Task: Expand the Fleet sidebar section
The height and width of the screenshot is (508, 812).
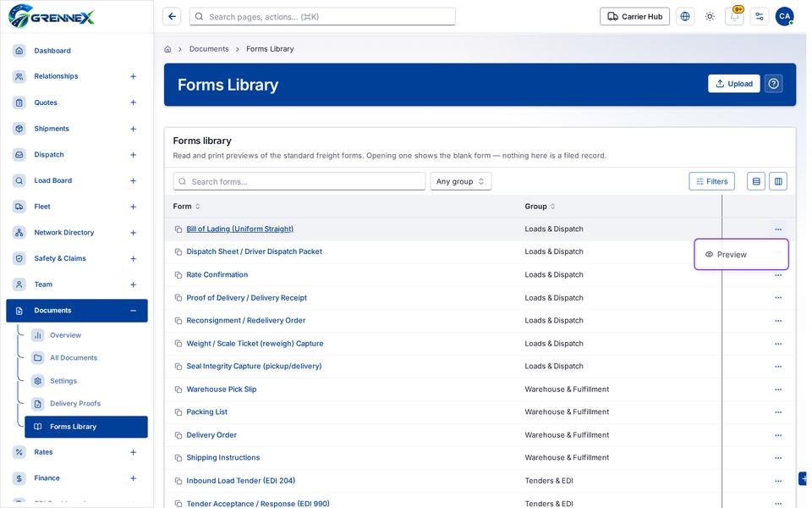Action: (133, 207)
